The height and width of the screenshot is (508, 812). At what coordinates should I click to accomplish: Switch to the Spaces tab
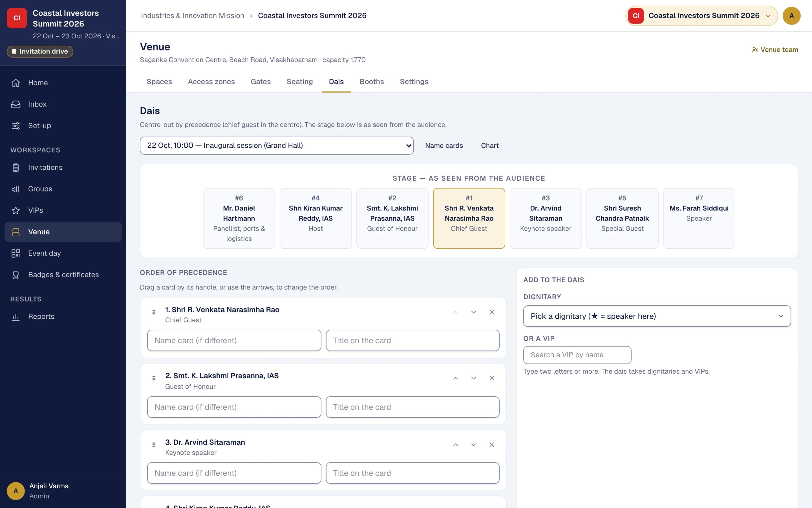159,82
